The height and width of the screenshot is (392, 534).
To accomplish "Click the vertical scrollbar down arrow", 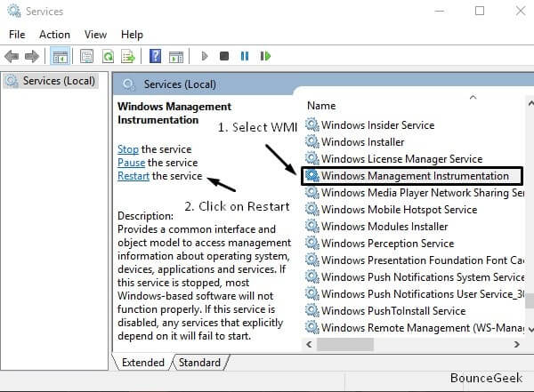I will (x=530, y=330).
